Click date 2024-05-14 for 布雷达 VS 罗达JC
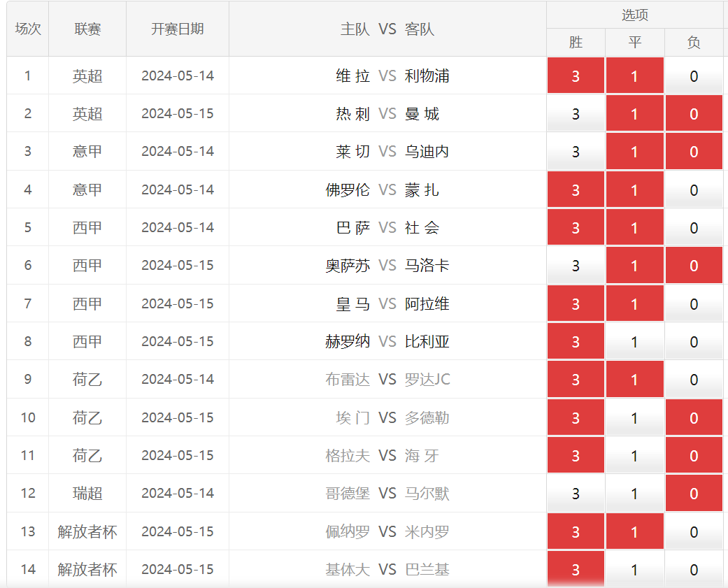Viewport: 728px width, 588px height. [178, 379]
